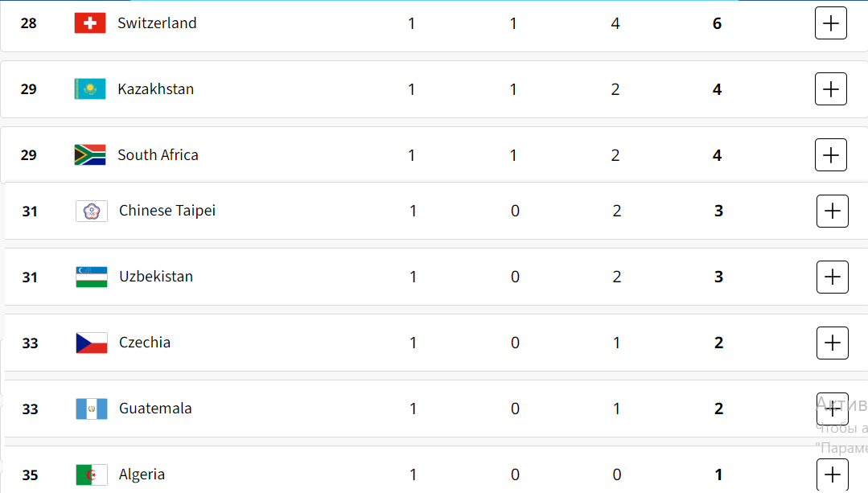Expand Guatemala row plus button

pyautogui.click(x=832, y=409)
